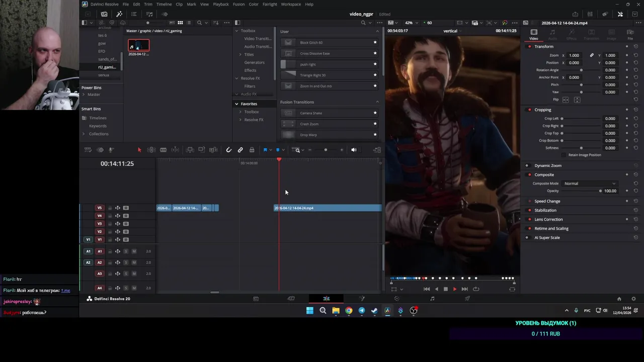Open the Composite Mode dropdown
Image resolution: width=644 pixels, height=362 pixels.
[x=589, y=184]
